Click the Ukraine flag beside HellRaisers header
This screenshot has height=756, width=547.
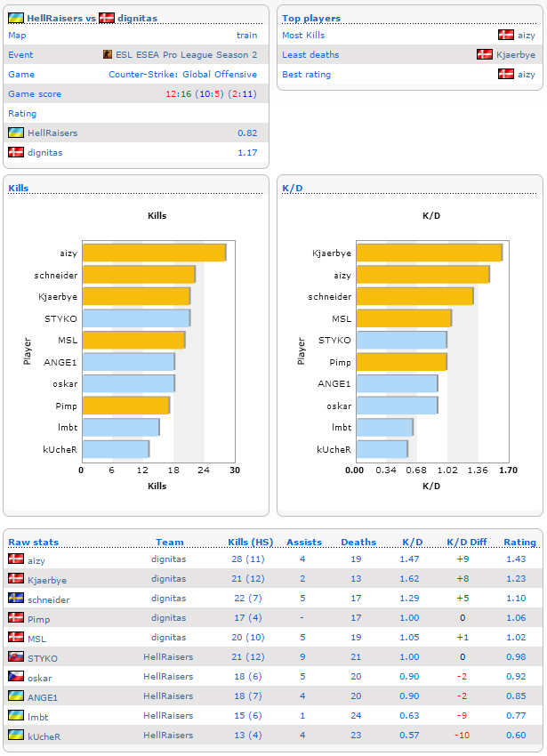16,18
